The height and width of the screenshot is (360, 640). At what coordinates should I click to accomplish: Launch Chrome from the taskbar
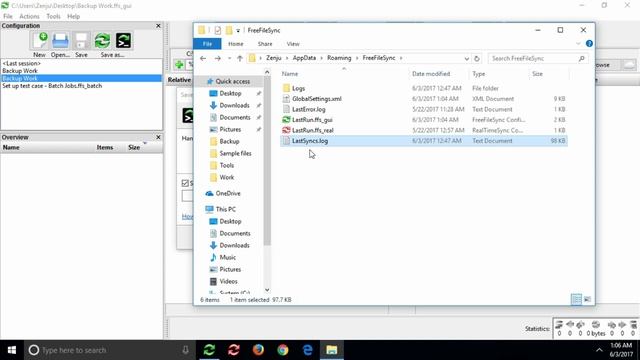tap(282, 350)
